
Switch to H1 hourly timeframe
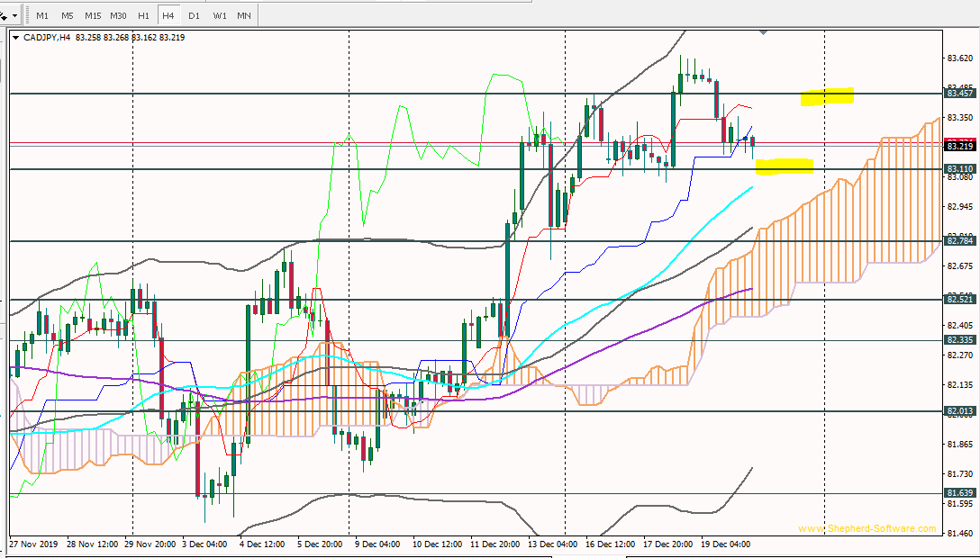[143, 16]
